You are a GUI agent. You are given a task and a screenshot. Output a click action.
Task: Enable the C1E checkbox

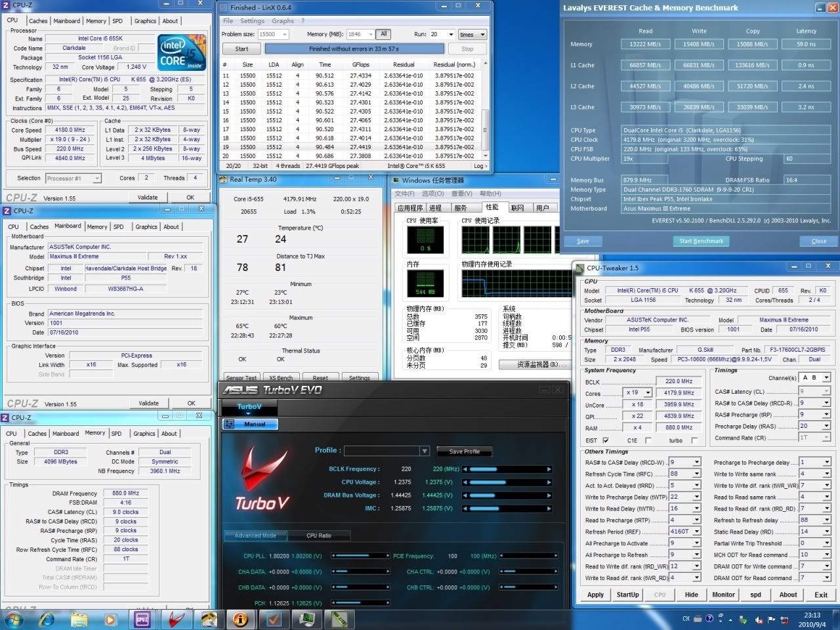coord(648,440)
